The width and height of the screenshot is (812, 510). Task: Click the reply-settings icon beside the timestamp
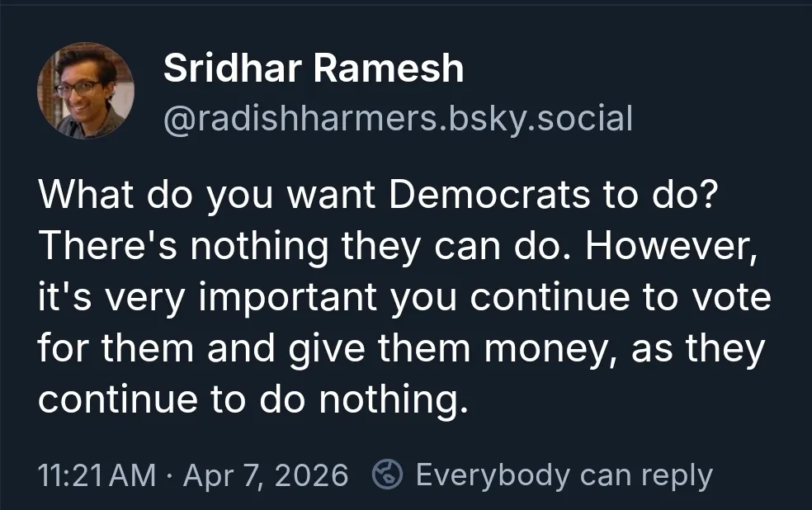(x=387, y=475)
